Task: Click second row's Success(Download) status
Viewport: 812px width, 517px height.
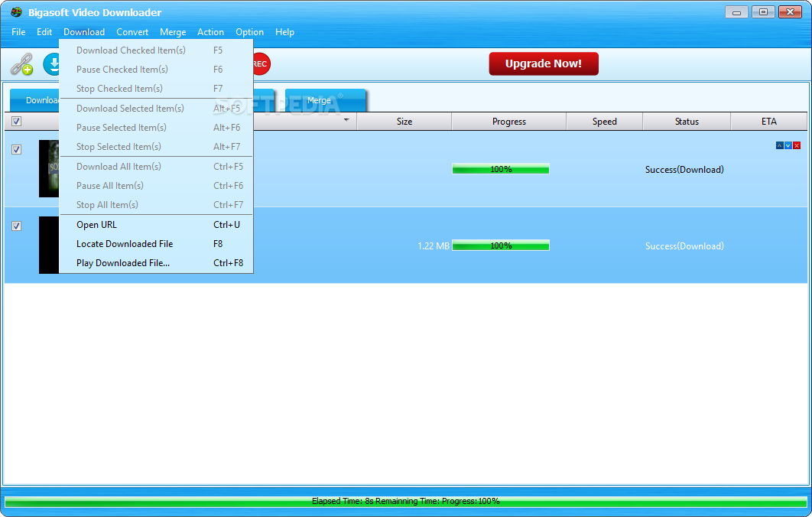Action: point(684,246)
